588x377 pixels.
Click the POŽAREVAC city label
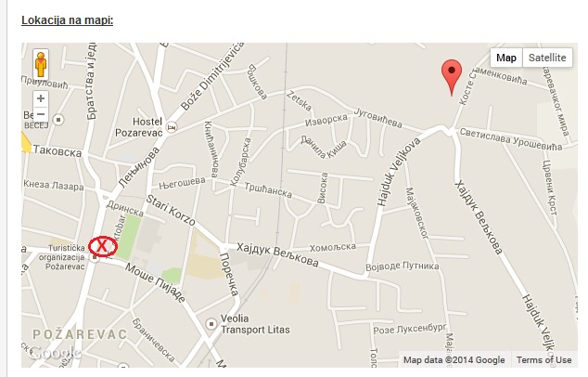click(80, 334)
